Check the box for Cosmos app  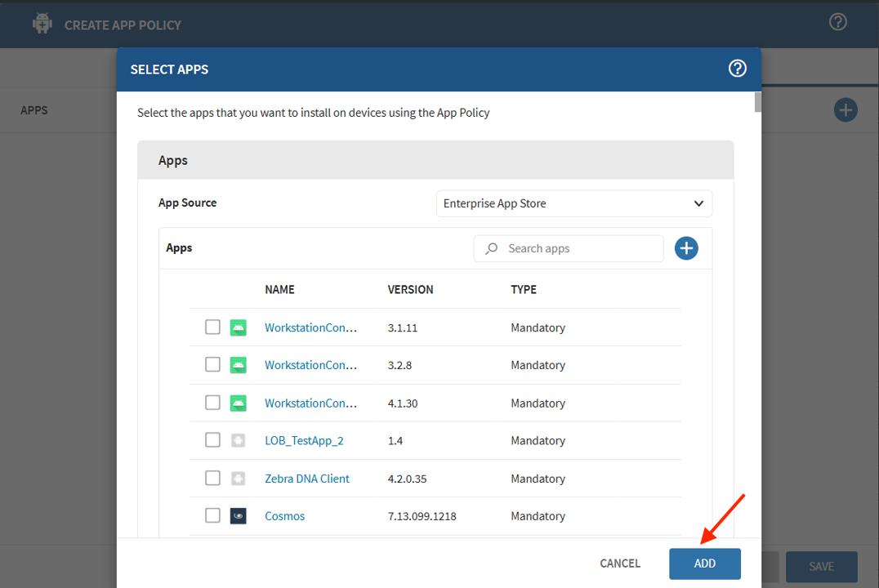[x=212, y=515]
